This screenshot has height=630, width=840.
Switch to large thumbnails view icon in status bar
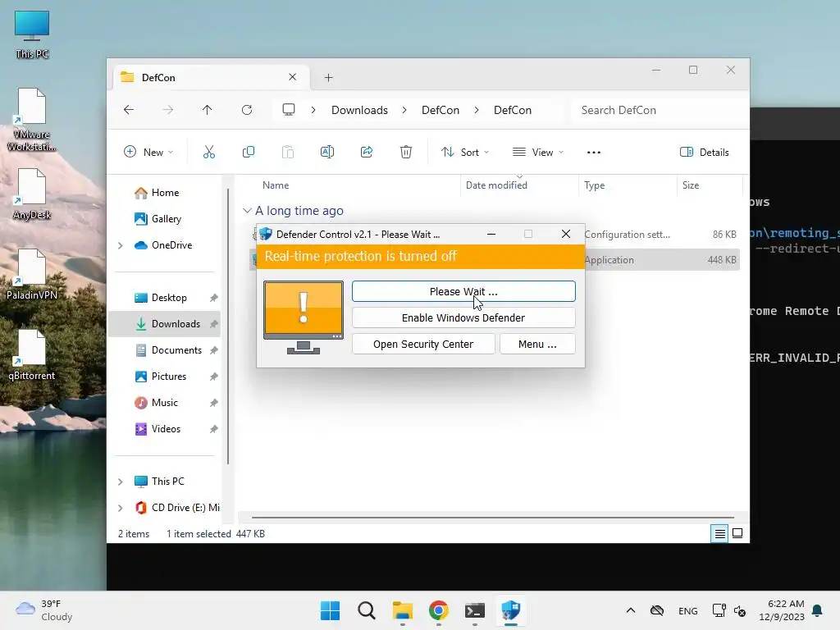coord(737,533)
